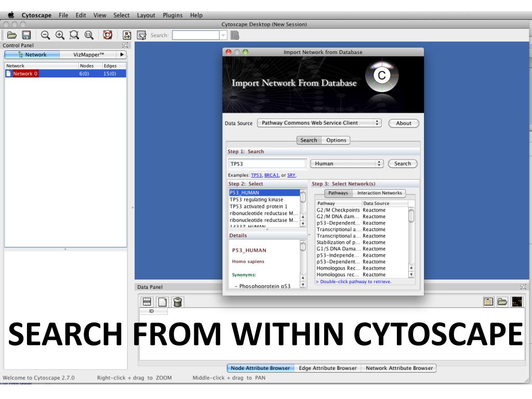
Task: Open the File menu
Action: [63, 15]
